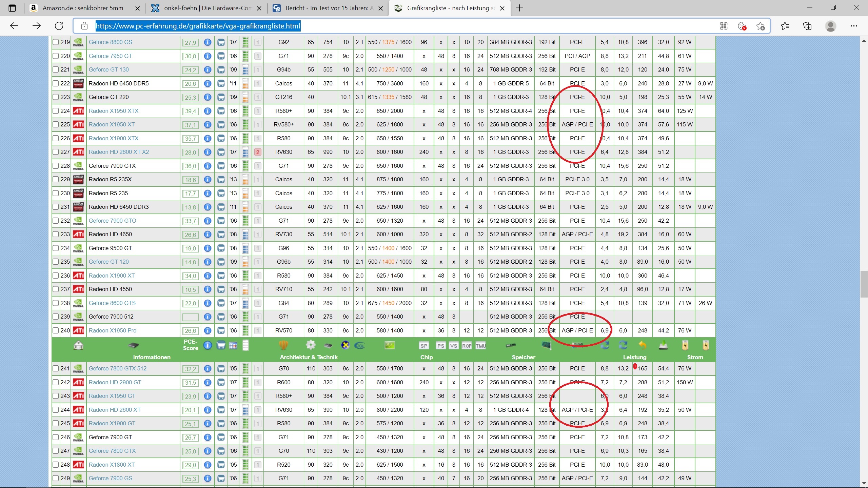
Task: Click browser refresh button
Action: point(59,26)
